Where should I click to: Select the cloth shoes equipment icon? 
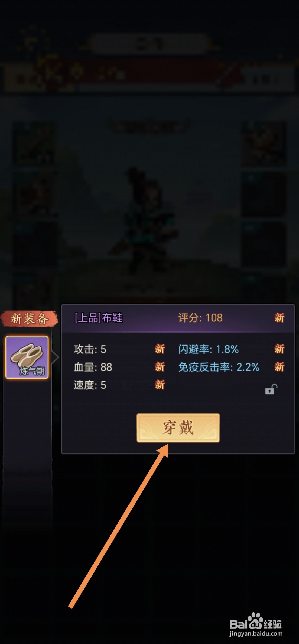pos(27,357)
